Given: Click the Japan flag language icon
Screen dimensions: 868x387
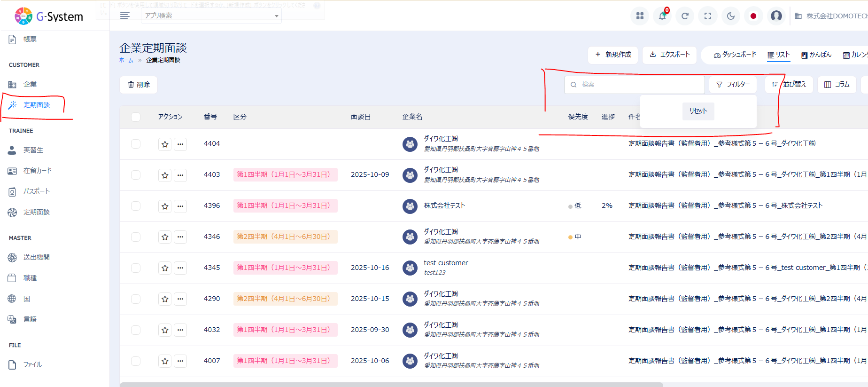Looking at the screenshot, I should [x=753, y=16].
